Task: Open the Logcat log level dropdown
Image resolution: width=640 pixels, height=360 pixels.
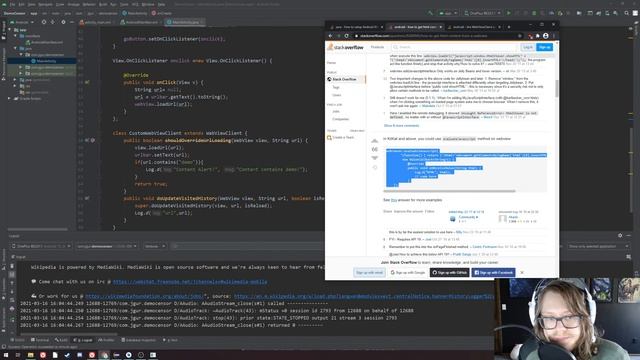Action: [155, 246]
